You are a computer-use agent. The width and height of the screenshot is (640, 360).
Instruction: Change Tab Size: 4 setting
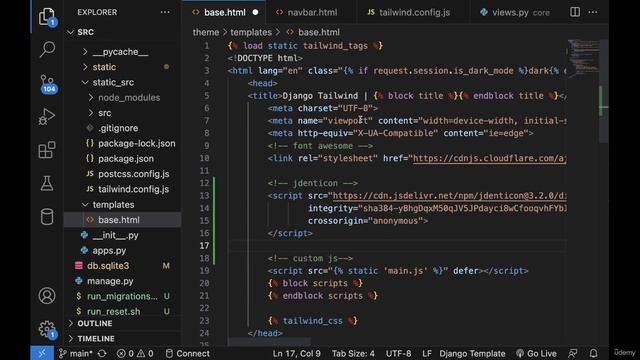353,353
